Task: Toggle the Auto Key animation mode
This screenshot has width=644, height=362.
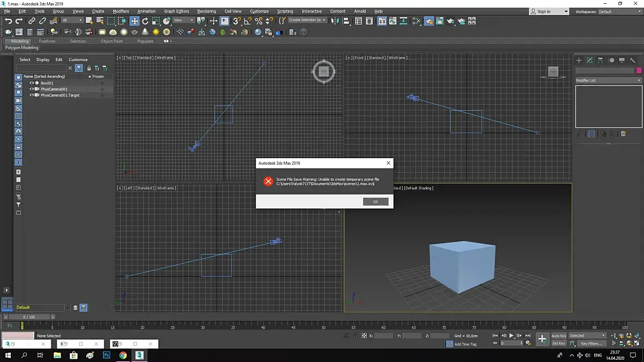Action: (558, 336)
